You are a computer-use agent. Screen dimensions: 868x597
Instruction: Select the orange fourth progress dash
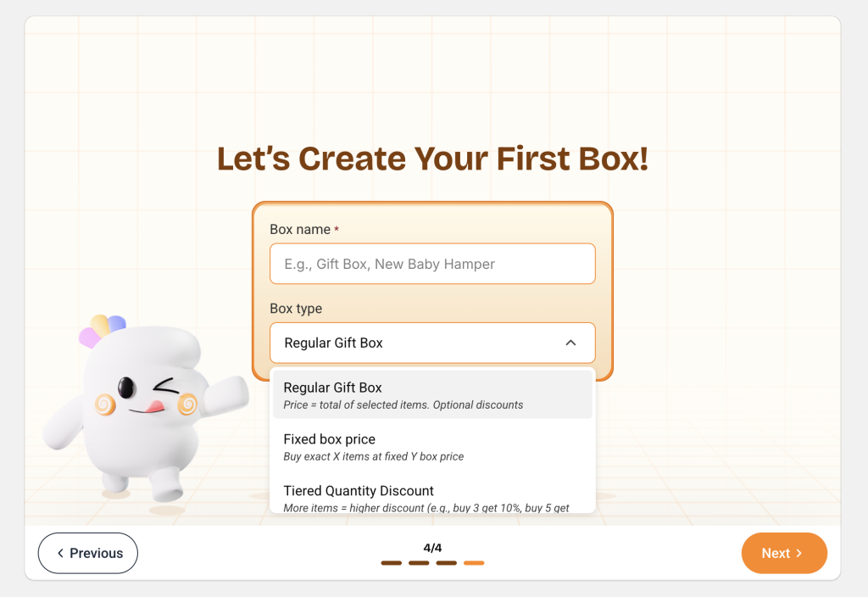pyautogui.click(x=474, y=563)
